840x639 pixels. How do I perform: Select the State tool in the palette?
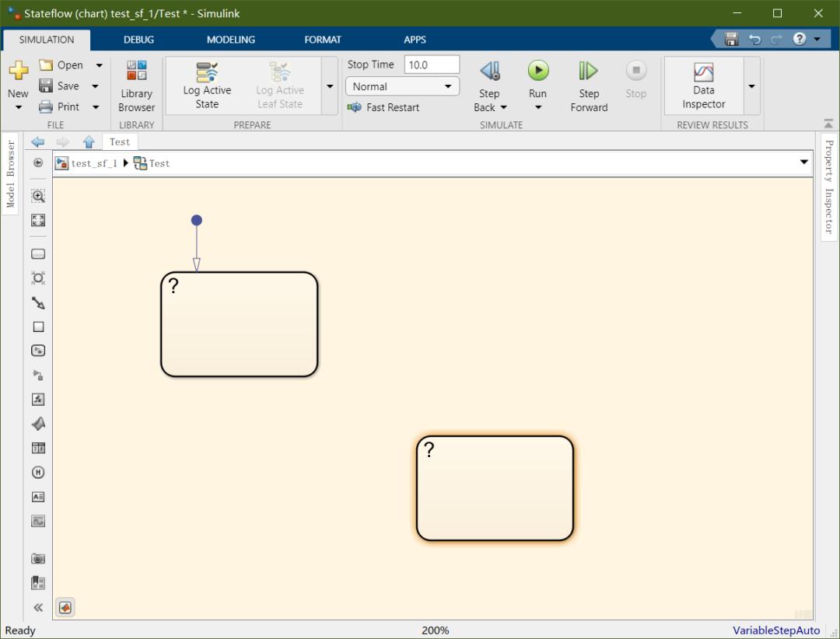(38, 254)
